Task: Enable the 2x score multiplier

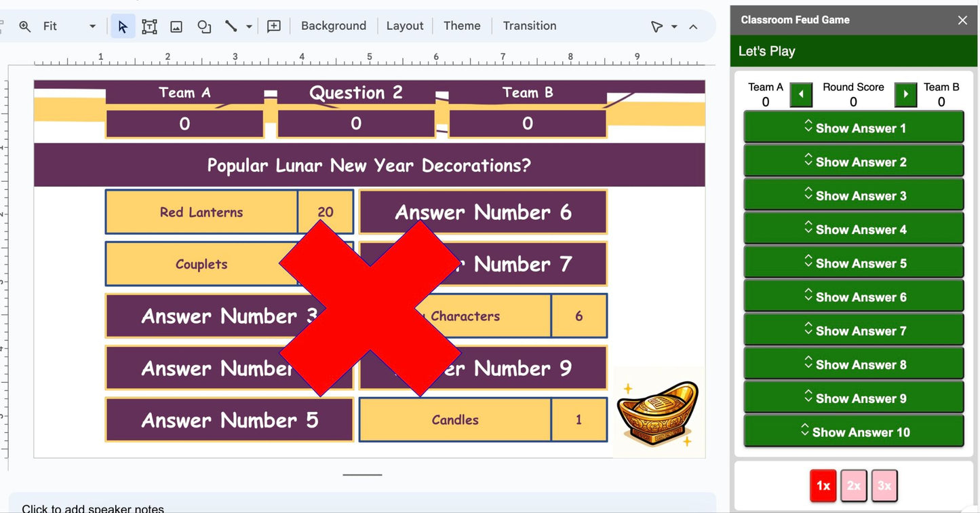Action: coord(853,485)
